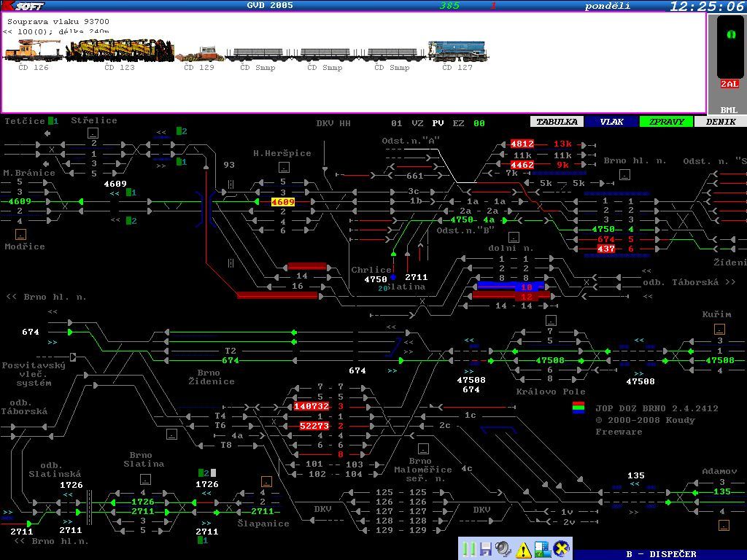Select the blue ČD 127 locomotive thumbnail
Image resolution: width=747 pixels, height=560 pixels.
[x=458, y=51]
